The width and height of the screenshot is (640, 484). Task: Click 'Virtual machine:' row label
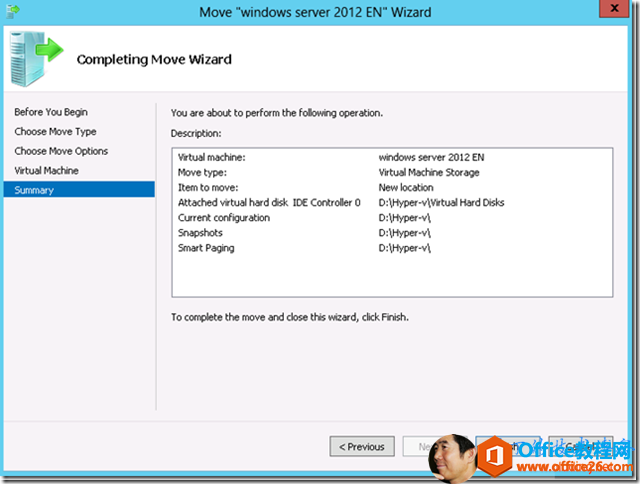click(211, 158)
